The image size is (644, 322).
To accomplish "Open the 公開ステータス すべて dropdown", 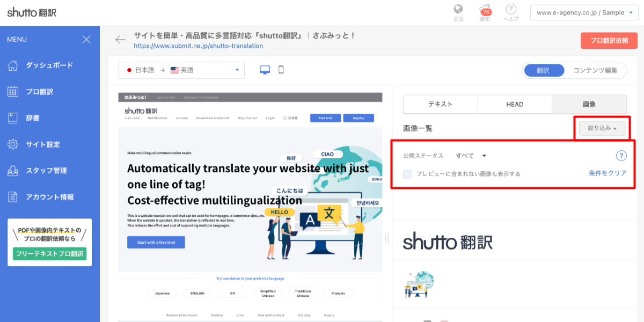I will pos(471,156).
